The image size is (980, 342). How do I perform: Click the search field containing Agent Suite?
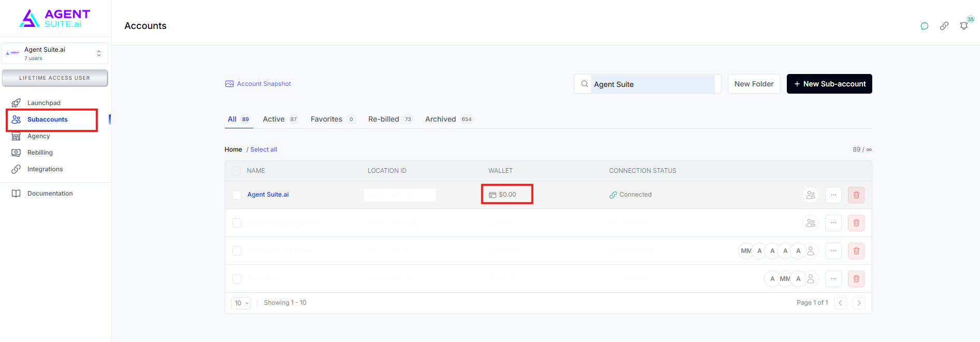647,84
